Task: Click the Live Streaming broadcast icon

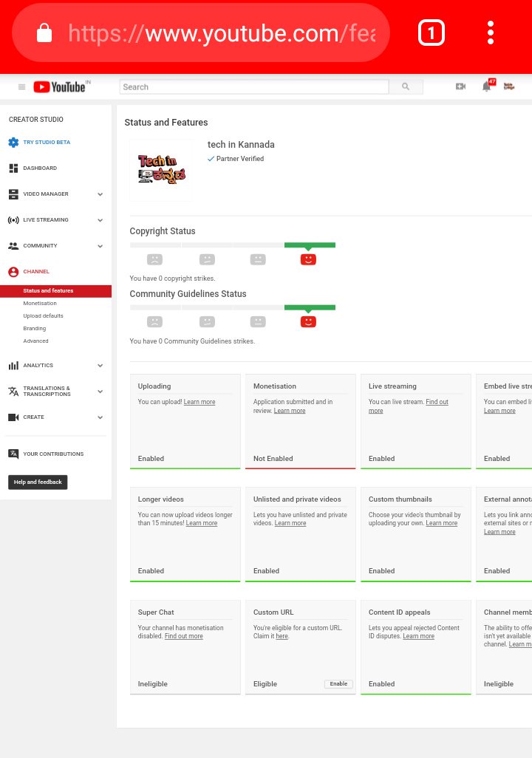Action: (x=13, y=220)
